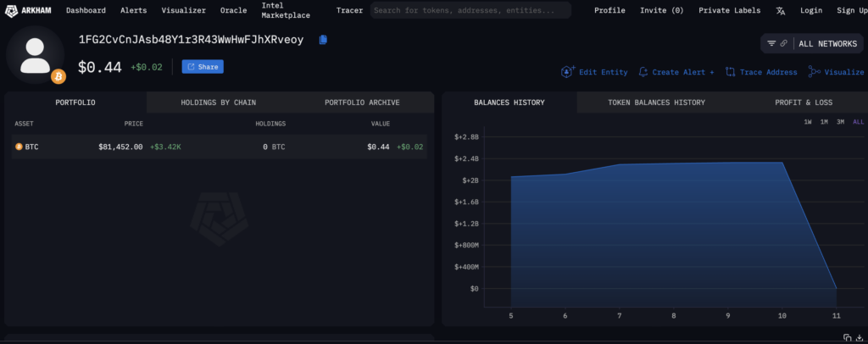The height and width of the screenshot is (344, 868).
Task: Select the BALANCES HISTORY tab
Action: coord(509,103)
